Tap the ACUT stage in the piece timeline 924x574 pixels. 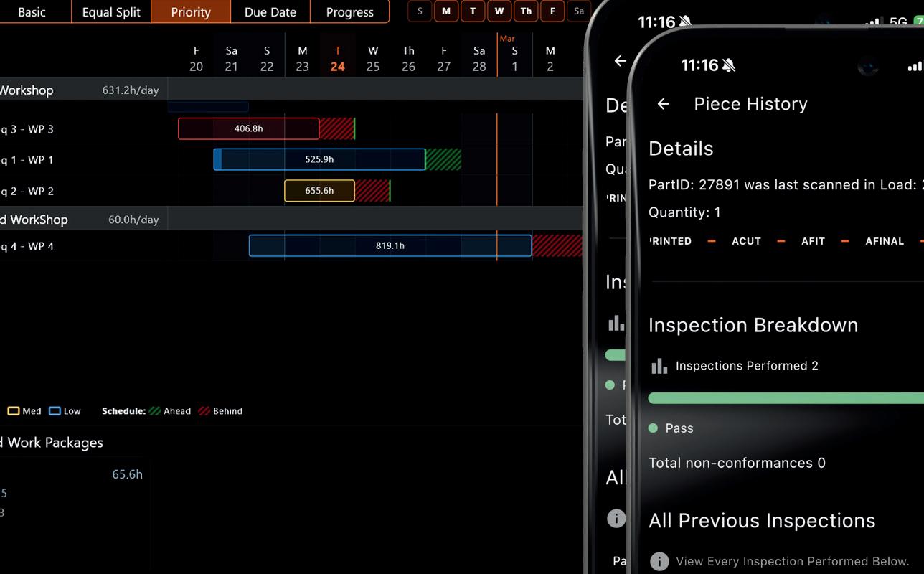(746, 241)
